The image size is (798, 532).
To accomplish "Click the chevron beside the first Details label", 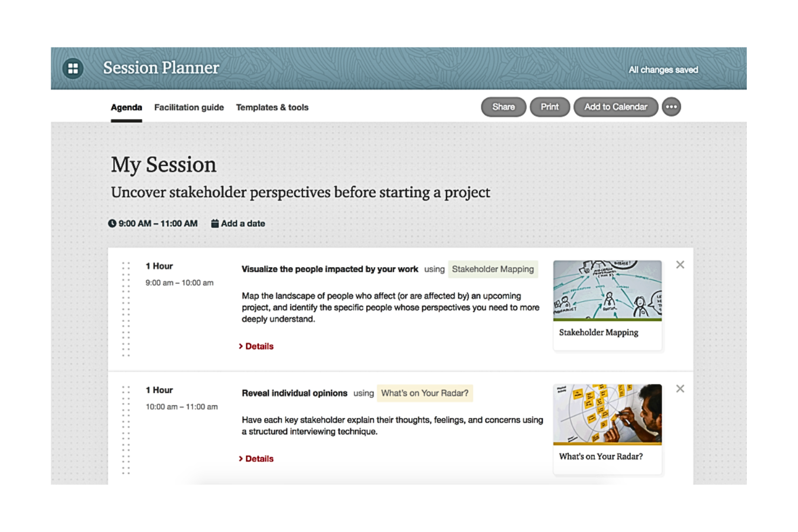I will click(x=242, y=346).
